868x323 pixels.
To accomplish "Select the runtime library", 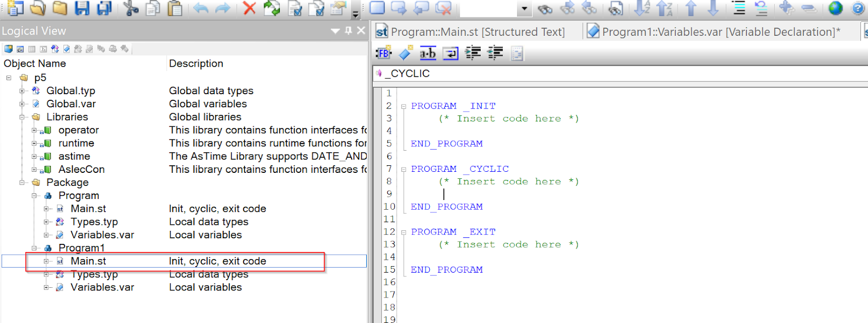I will pos(76,143).
